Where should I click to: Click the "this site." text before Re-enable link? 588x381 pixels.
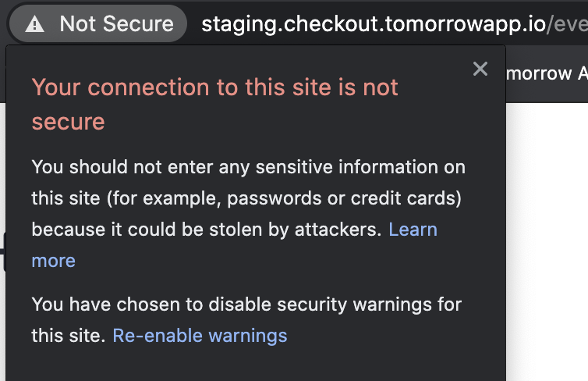point(68,336)
